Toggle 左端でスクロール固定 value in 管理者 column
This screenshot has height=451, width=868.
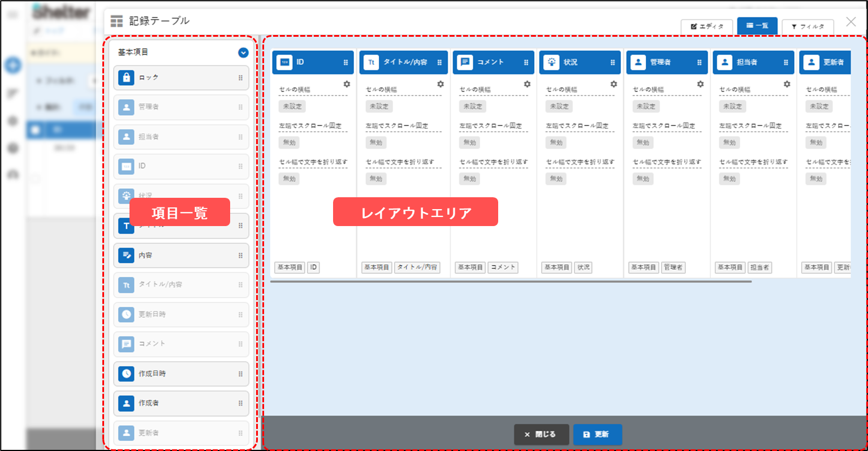click(643, 142)
